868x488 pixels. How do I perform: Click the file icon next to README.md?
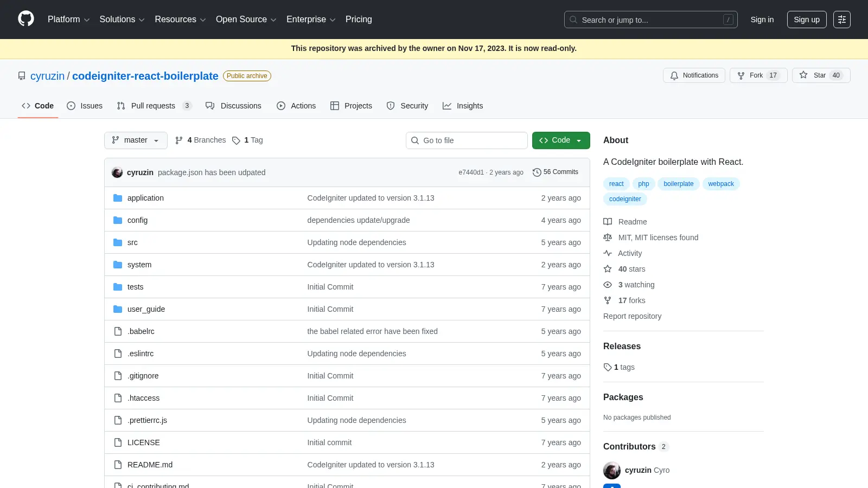[x=118, y=465]
